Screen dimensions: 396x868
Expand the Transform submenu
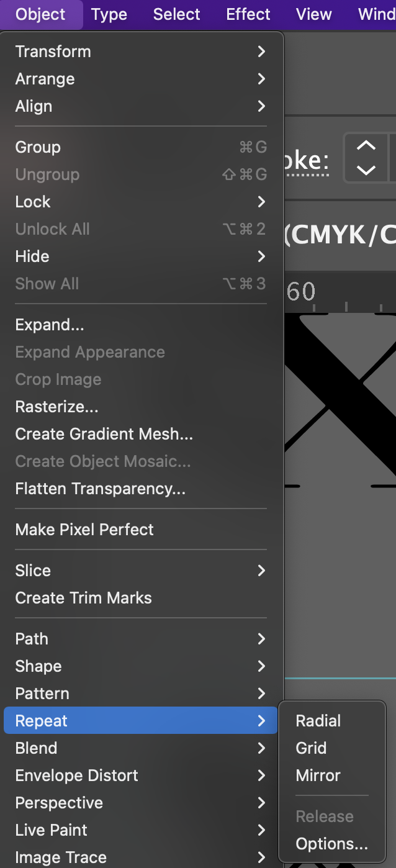coord(141,52)
